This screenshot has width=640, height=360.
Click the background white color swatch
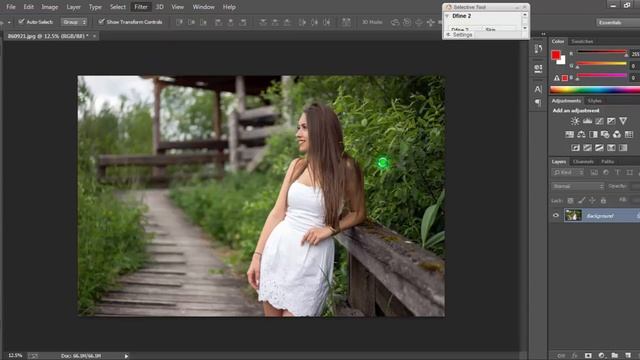point(562,60)
